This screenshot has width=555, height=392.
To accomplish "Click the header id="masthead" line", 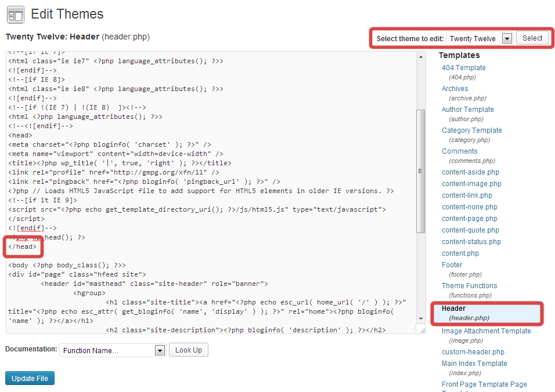I will [154, 284].
